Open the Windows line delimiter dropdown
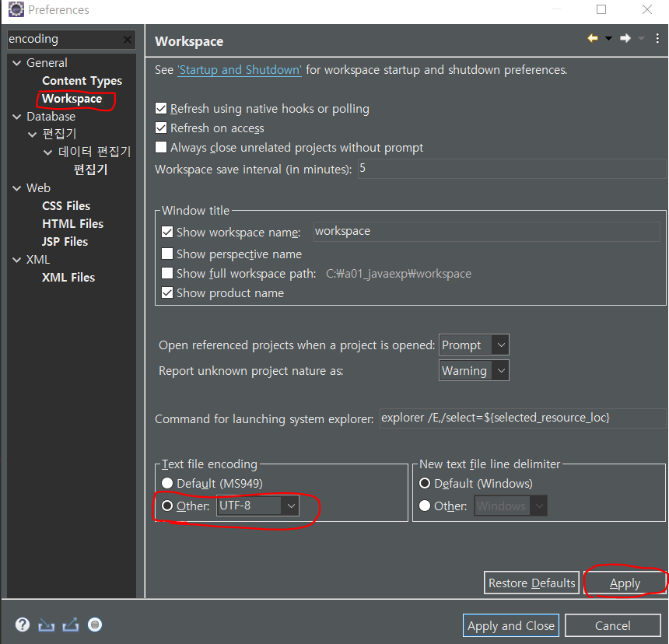The width and height of the screenshot is (669, 644). pos(510,506)
